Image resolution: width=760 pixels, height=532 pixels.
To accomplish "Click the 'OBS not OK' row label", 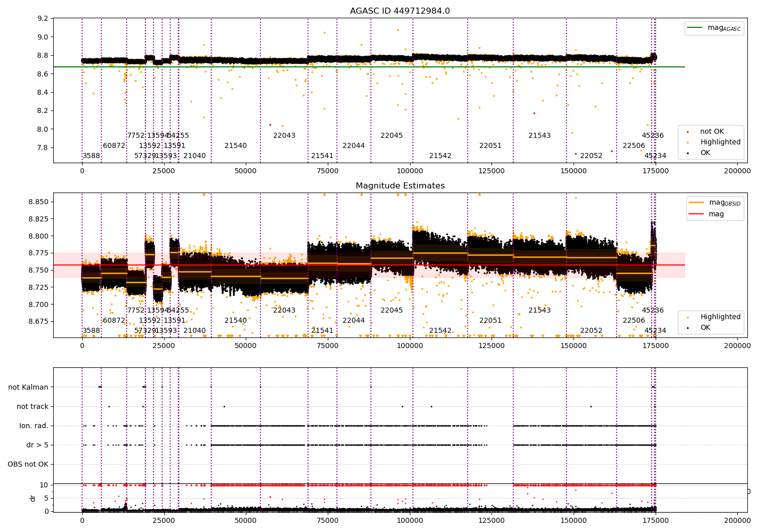I will click(28, 464).
